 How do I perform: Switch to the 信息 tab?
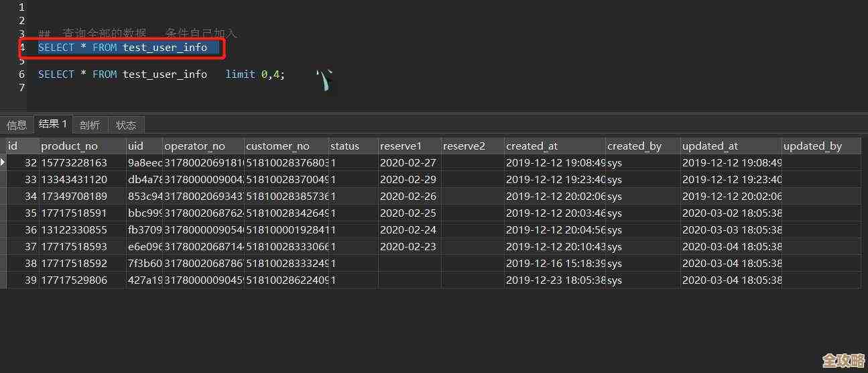click(x=17, y=125)
